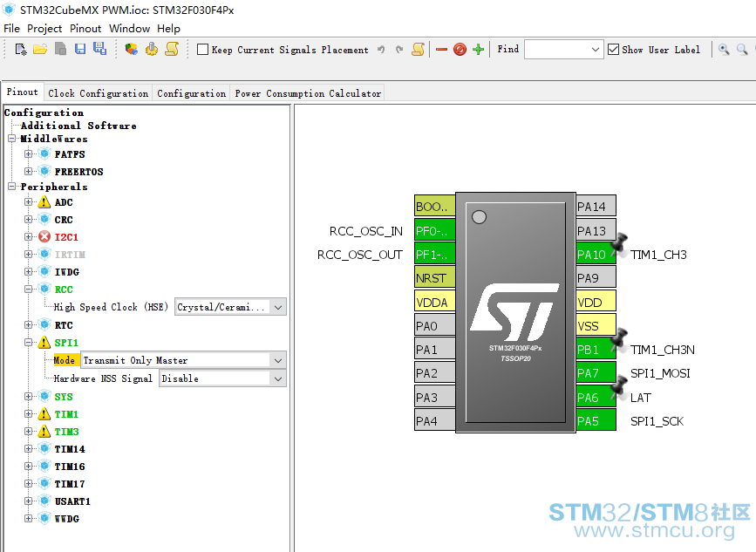Viewport: 756px width, 552px height.
Task: Click the ADC warning triangle icon
Action: [x=44, y=202]
